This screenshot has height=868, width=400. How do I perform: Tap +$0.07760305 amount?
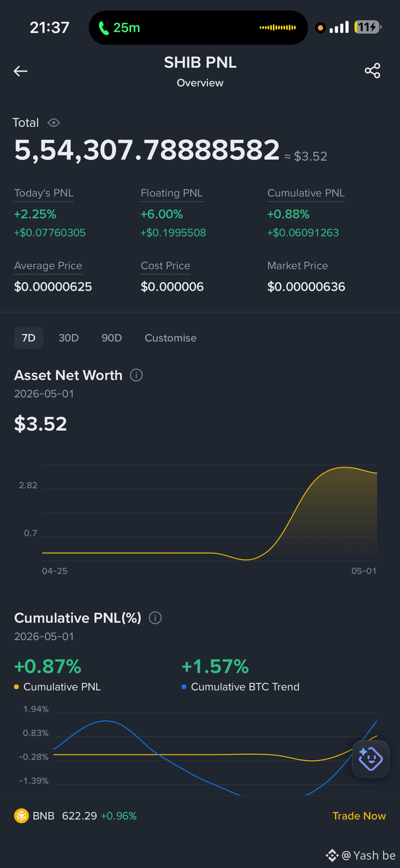click(x=50, y=233)
